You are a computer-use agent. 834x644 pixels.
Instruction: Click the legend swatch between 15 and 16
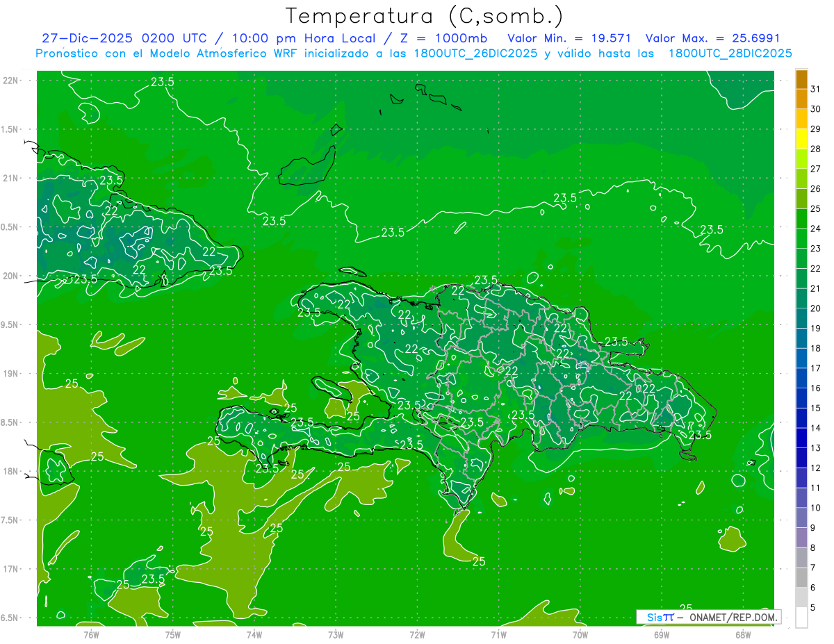[801, 398]
